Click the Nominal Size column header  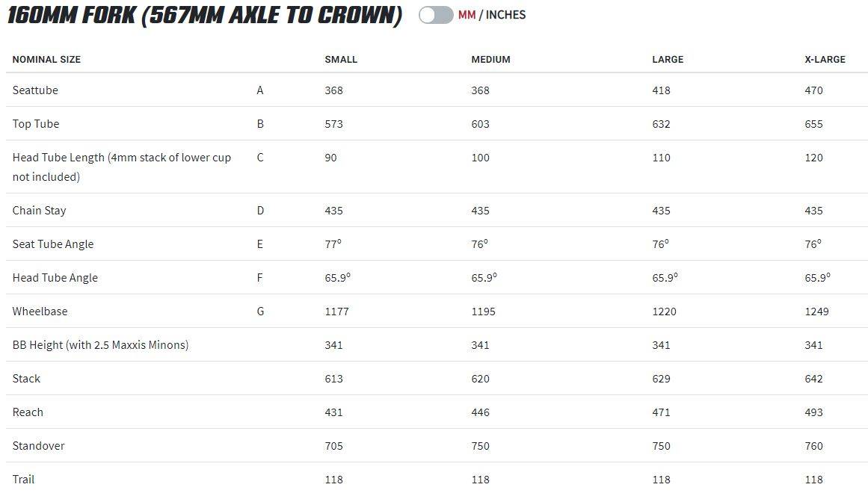coord(46,59)
